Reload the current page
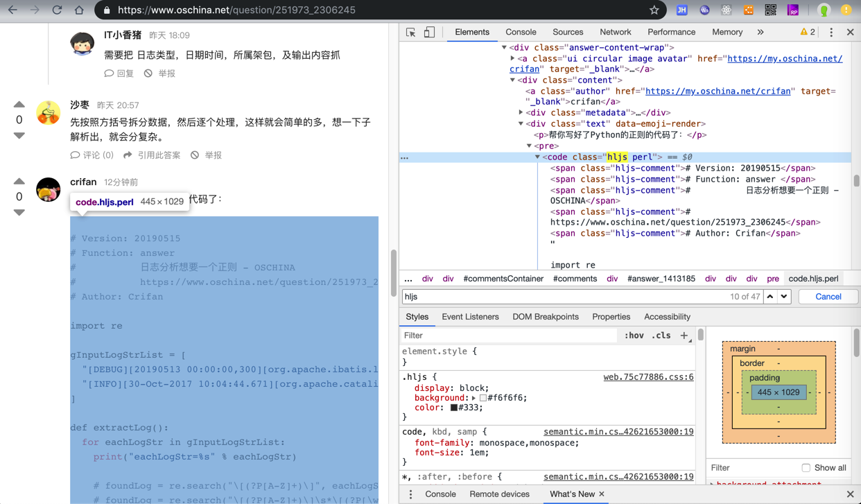Image resolution: width=861 pixels, height=504 pixels. click(57, 10)
